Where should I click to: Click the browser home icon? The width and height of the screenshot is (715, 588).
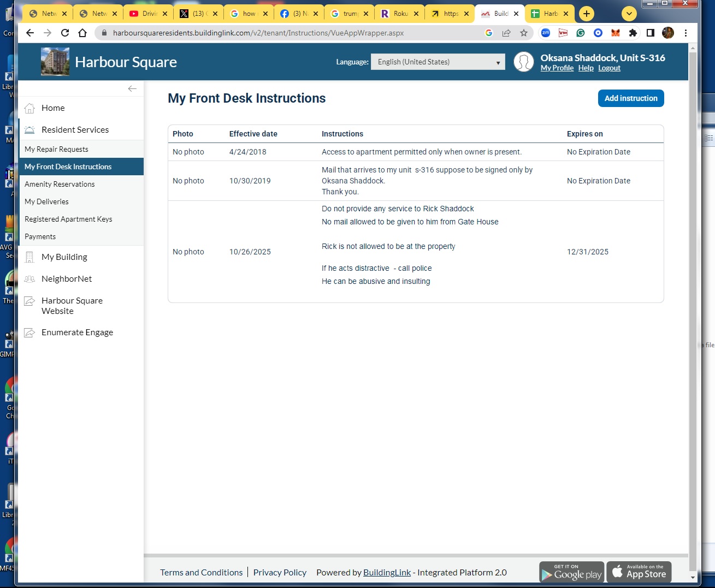(x=82, y=33)
